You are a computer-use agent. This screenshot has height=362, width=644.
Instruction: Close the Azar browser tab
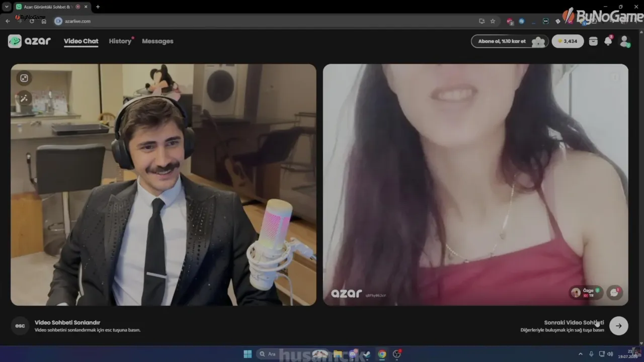pyautogui.click(x=86, y=7)
